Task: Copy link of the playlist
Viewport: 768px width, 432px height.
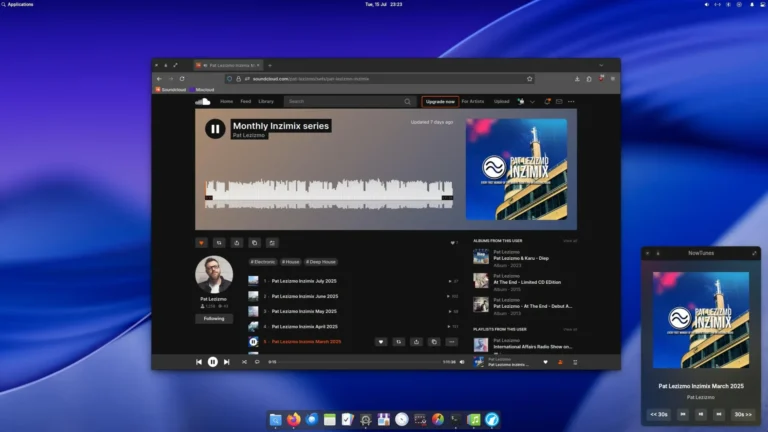Action: tap(254, 243)
